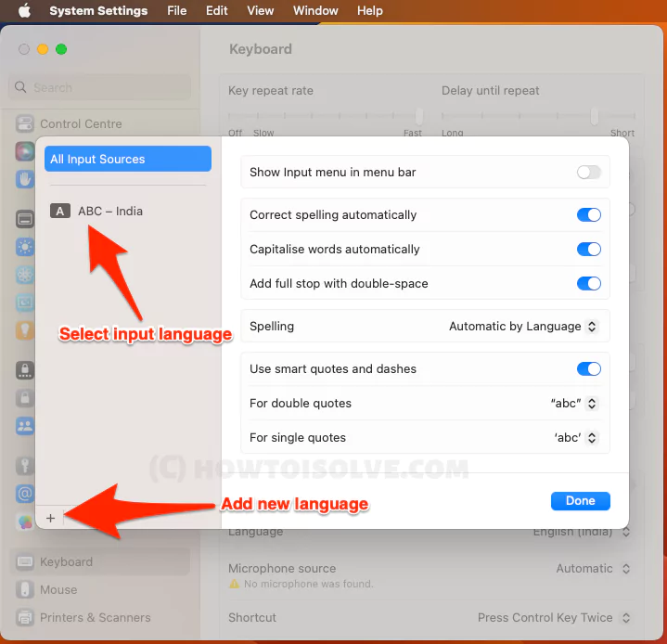Enable Show Input menu in menu bar
This screenshot has height=644, width=667.
coord(589,173)
